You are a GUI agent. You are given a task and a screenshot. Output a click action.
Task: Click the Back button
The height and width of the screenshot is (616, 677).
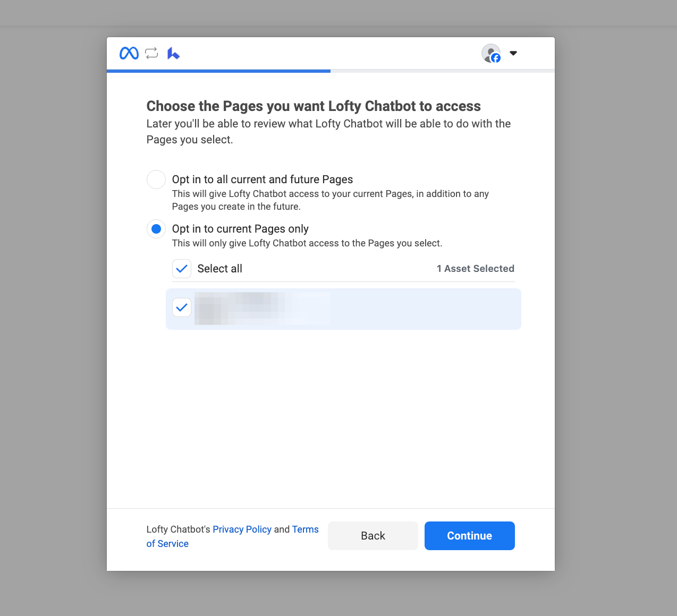373,536
